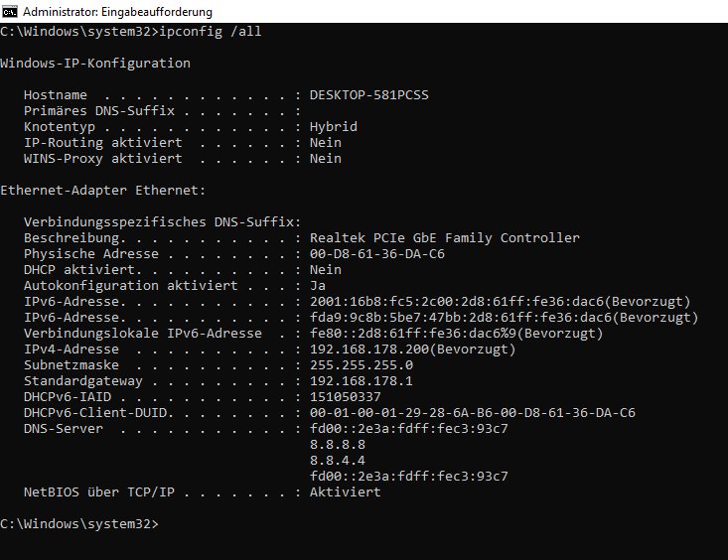
Task: Click the command prompt icon in title bar
Action: 9,12
